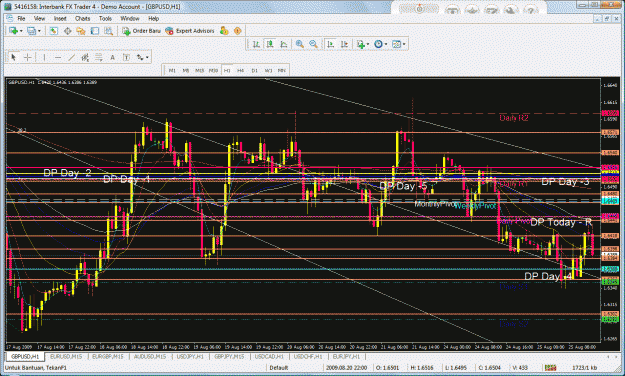The height and width of the screenshot is (376, 625).
Task: Open the arrows objects dropdown arrow
Action: pyautogui.click(x=147, y=57)
